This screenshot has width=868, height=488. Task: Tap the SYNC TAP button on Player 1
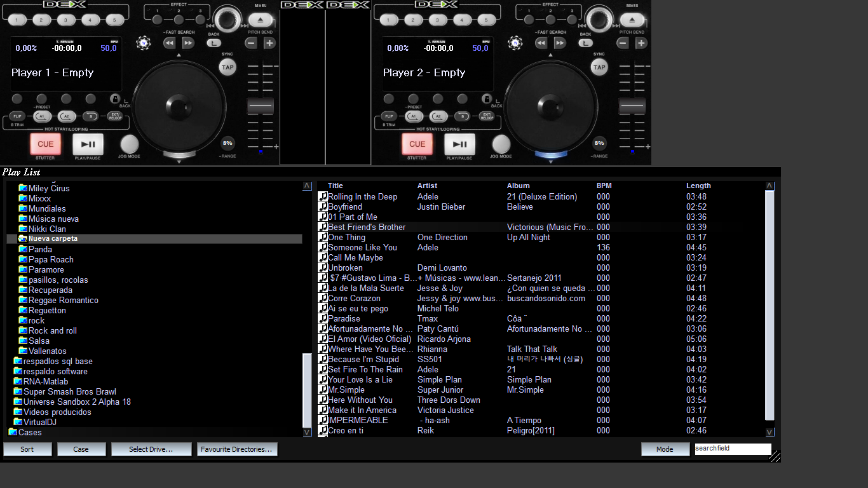pos(227,67)
